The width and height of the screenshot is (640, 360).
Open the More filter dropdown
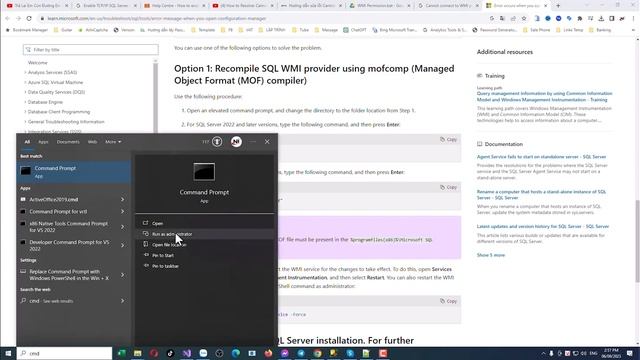[x=113, y=142]
